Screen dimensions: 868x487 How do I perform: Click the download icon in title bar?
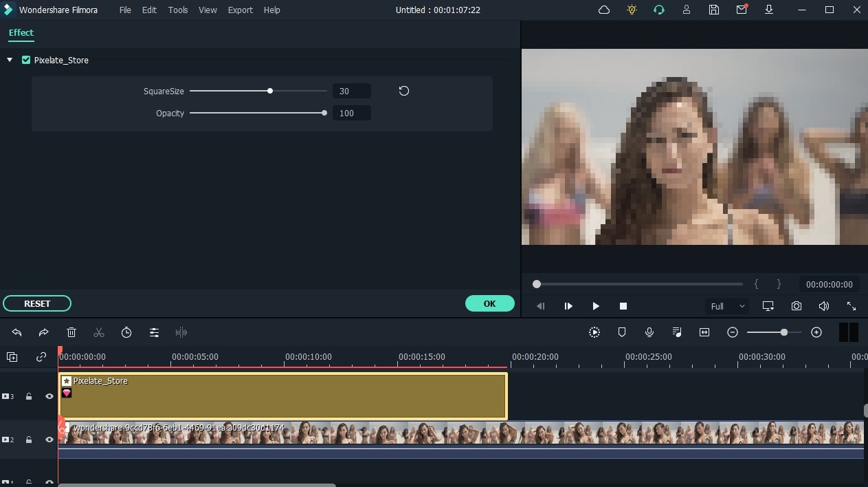(769, 10)
